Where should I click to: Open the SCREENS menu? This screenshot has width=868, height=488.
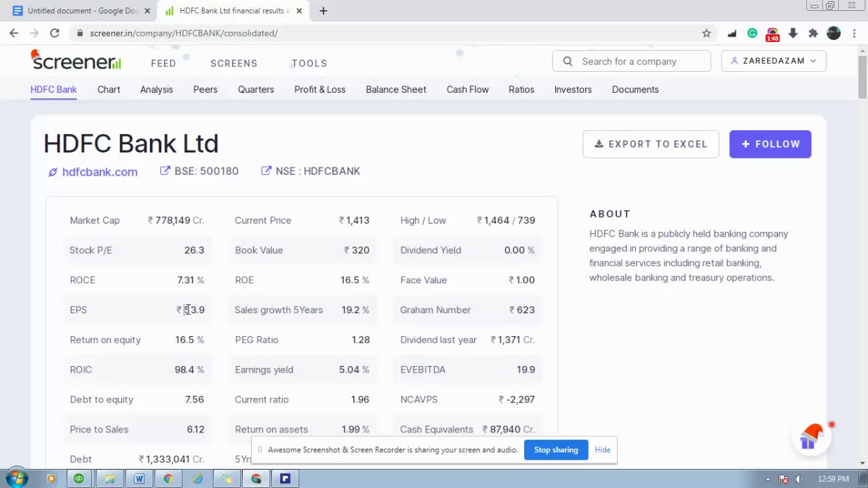(234, 63)
